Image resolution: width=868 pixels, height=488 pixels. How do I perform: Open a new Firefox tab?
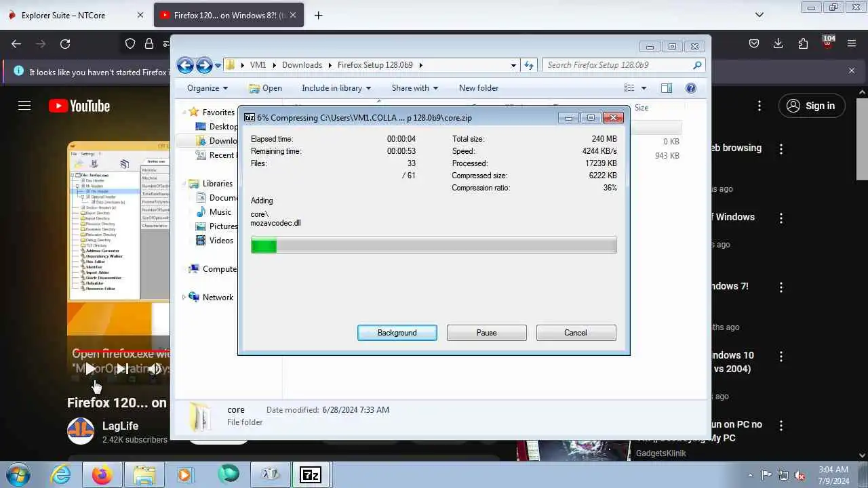318,15
